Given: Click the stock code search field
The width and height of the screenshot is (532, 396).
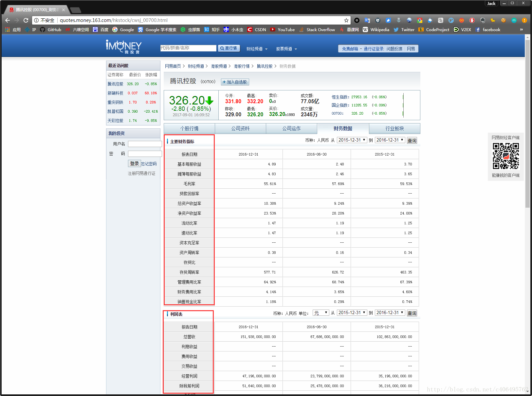Looking at the screenshot, I should pyautogui.click(x=188, y=48).
